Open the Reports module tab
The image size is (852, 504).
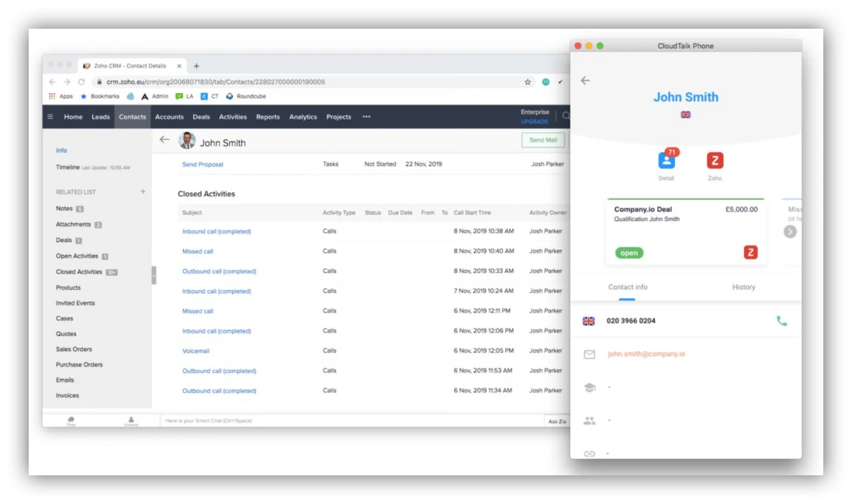[268, 117]
